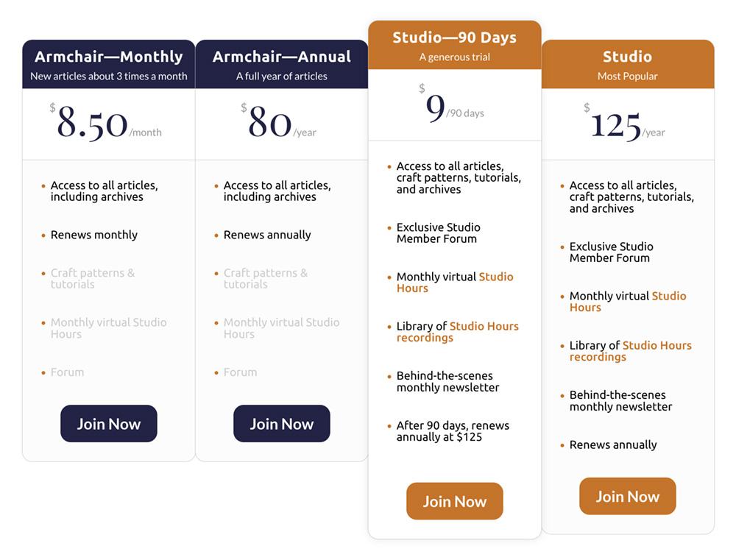
Task: Click 'Exclusive Studio Member Forum' in Studio card
Action: (611, 252)
